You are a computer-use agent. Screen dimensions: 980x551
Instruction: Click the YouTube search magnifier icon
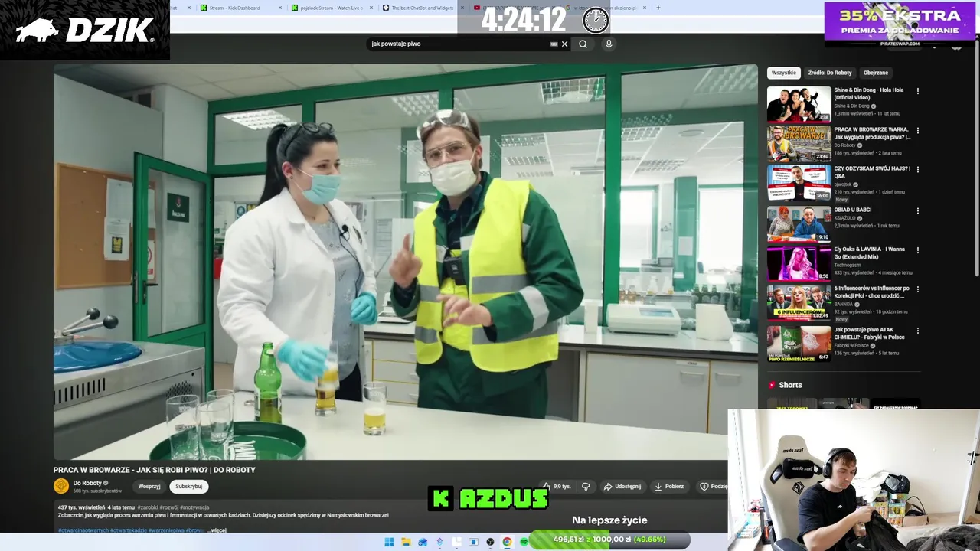(x=583, y=44)
